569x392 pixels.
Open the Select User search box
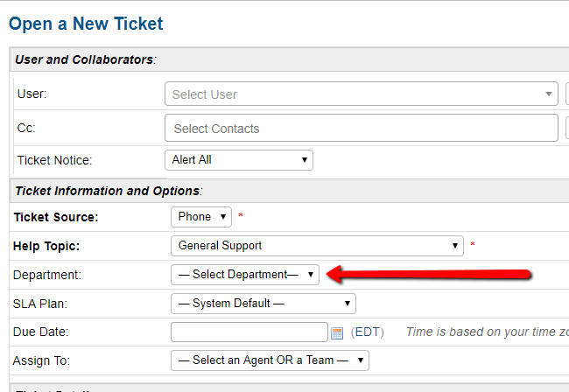(361, 94)
